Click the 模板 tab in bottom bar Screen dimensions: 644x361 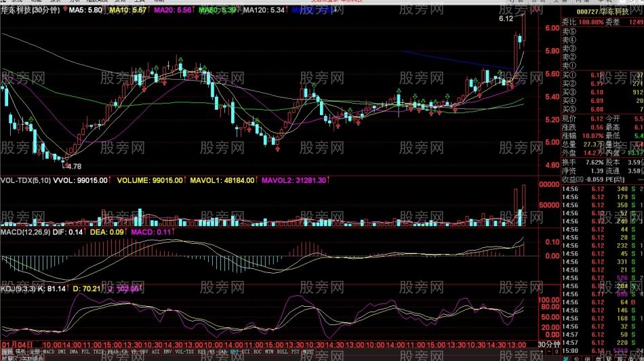coord(20,352)
